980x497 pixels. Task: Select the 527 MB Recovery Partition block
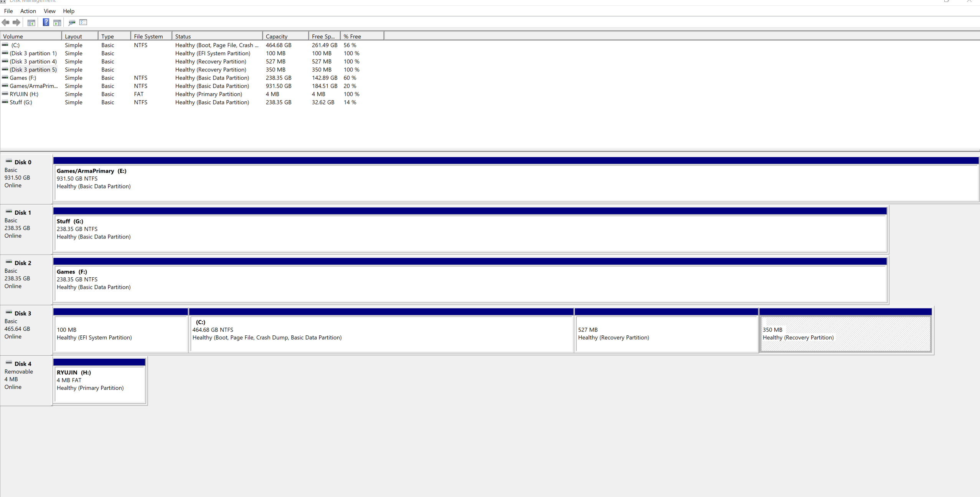point(666,333)
